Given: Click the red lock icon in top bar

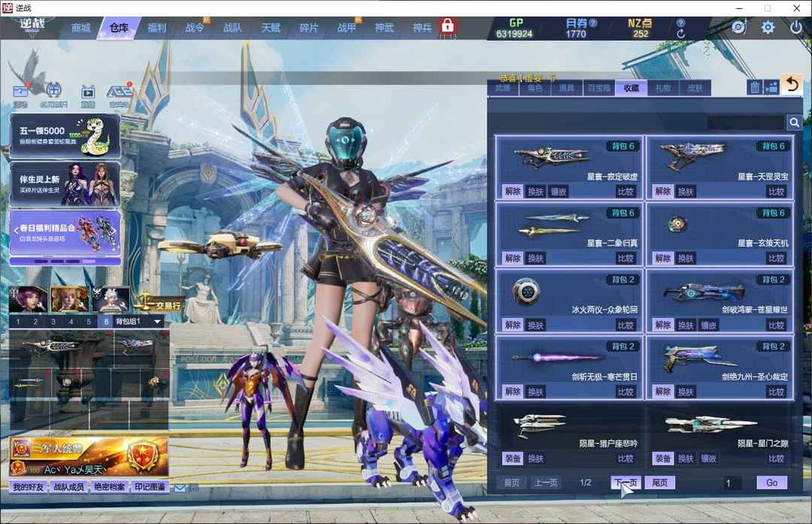Looking at the screenshot, I should (447, 26).
